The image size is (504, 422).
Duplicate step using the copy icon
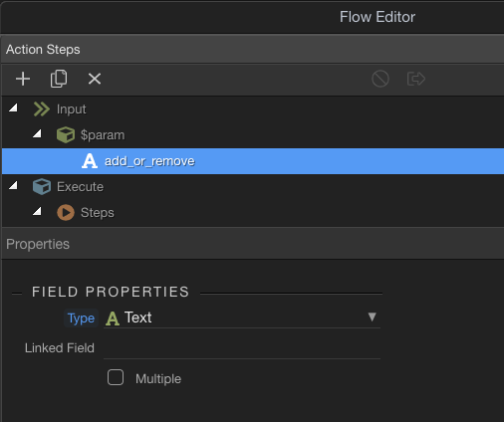point(59,79)
